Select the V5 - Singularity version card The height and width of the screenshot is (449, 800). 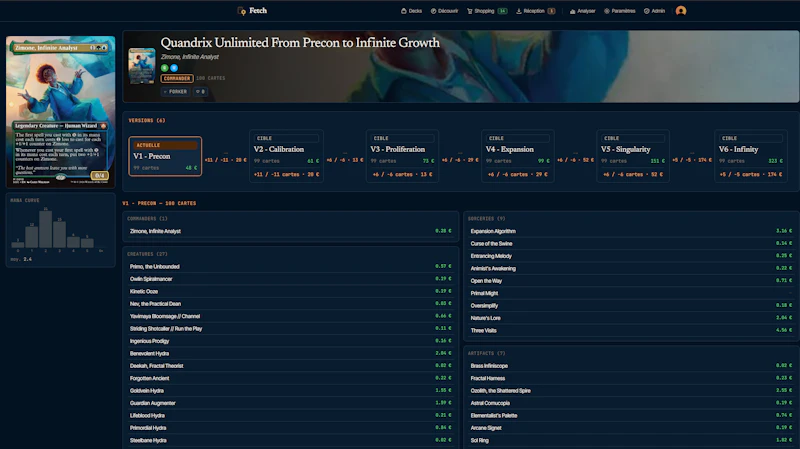(633, 156)
